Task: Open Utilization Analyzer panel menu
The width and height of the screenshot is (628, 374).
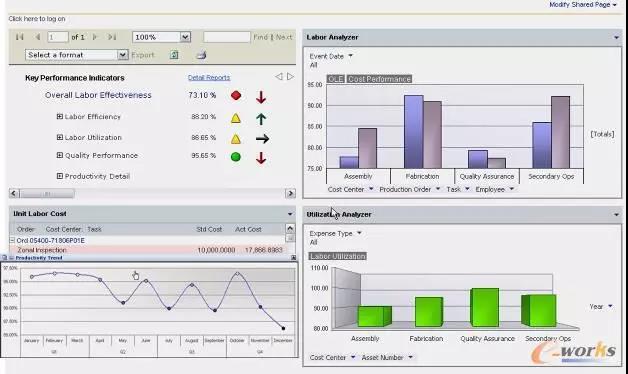Action: pos(616,215)
